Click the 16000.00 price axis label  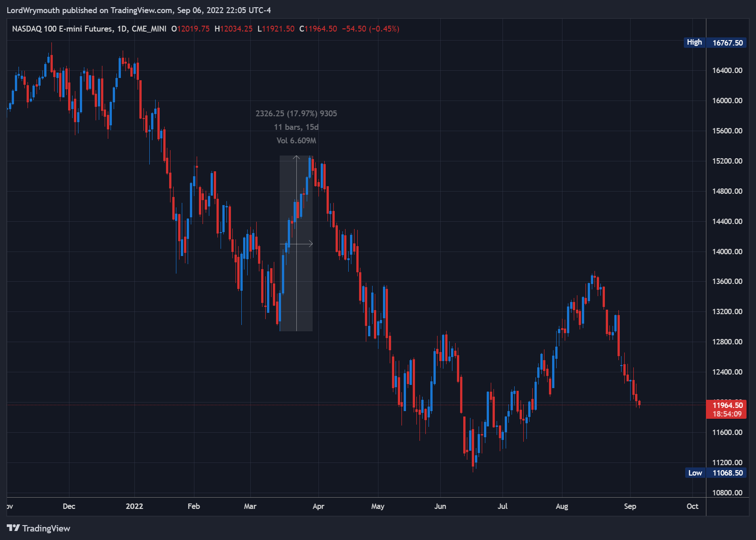pos(727,101)
